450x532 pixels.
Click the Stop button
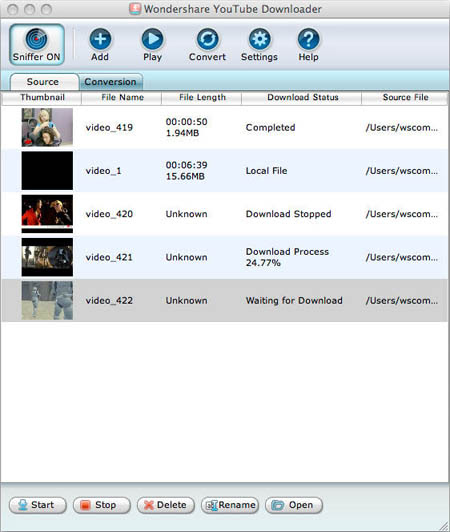[101, 505]
